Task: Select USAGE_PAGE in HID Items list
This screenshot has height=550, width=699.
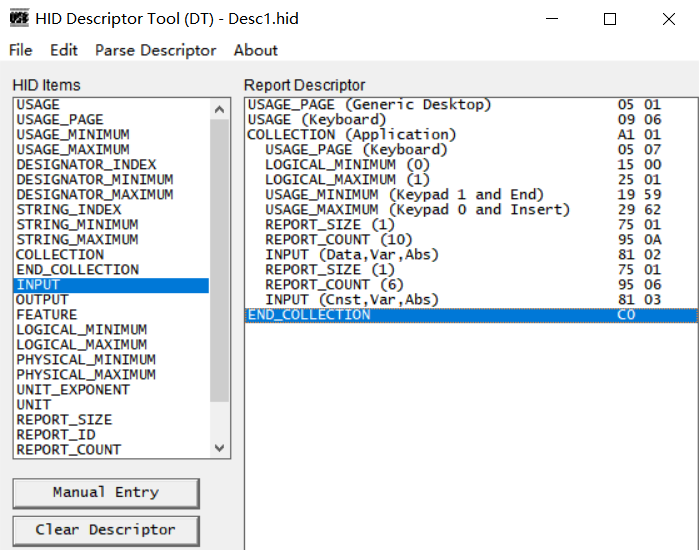Action: coord(111,119)
